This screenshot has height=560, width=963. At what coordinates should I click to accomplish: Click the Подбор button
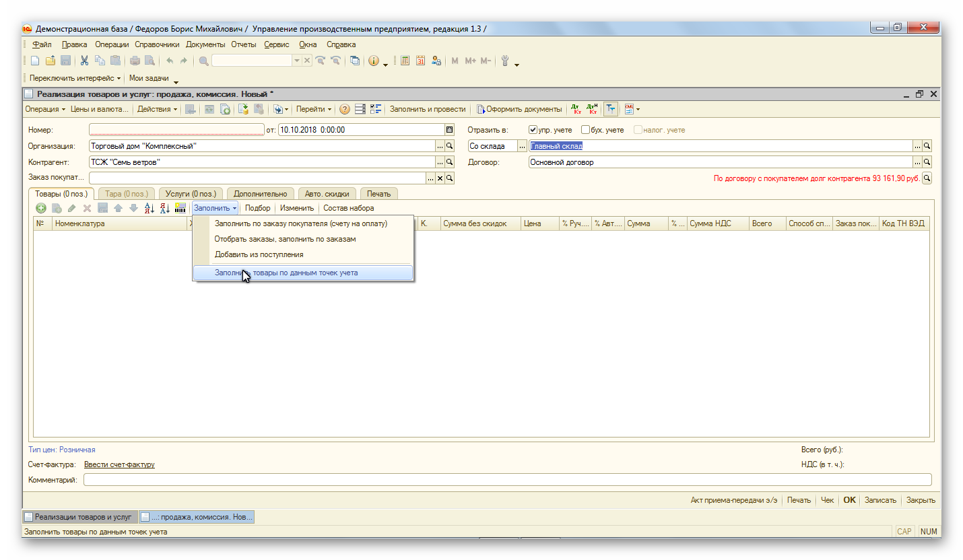coord(258,209)
